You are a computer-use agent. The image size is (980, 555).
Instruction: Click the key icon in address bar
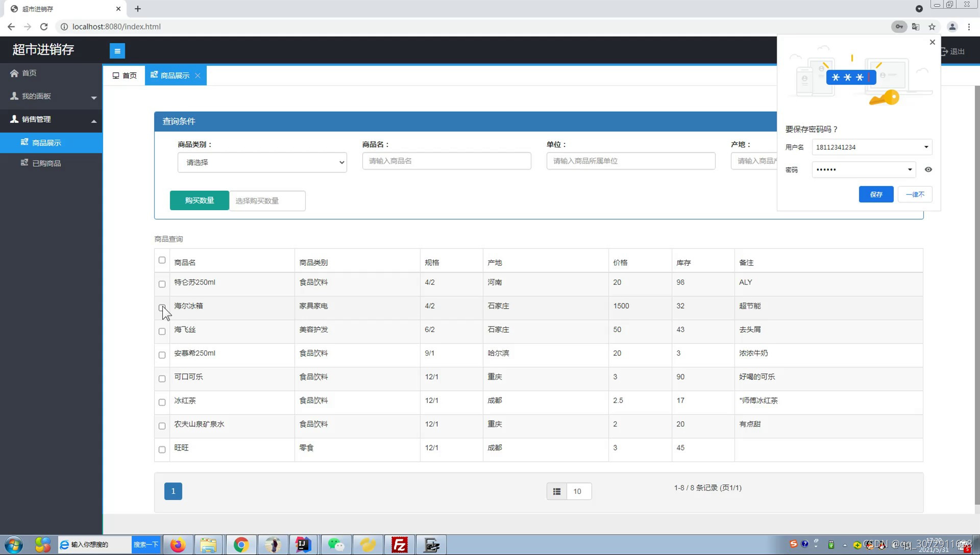pyautogui.click(x=899, y=27)
